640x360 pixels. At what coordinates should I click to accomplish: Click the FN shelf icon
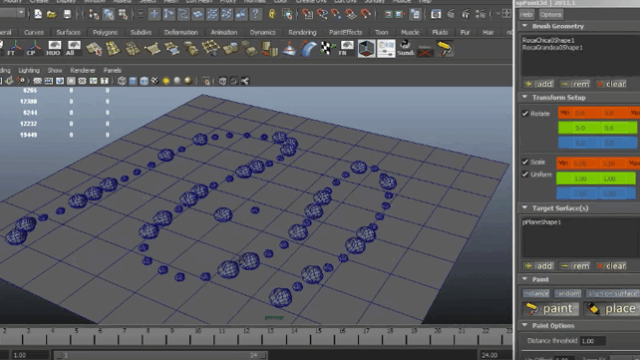346,48
